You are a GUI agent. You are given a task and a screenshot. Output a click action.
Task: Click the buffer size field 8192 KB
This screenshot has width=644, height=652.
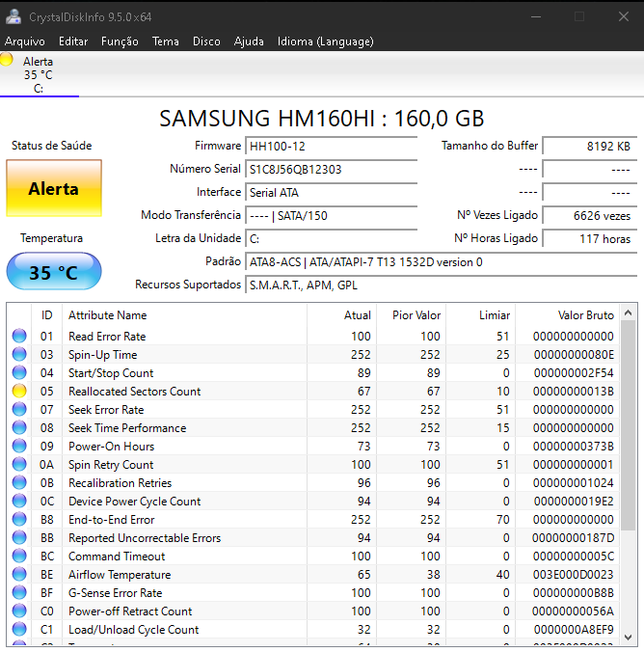coord(590,147)
